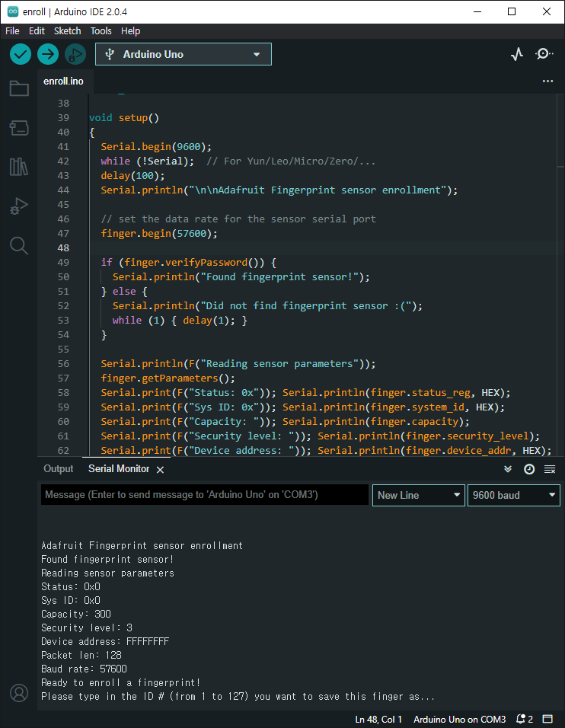Open the Edit menu

coord(37,31)
